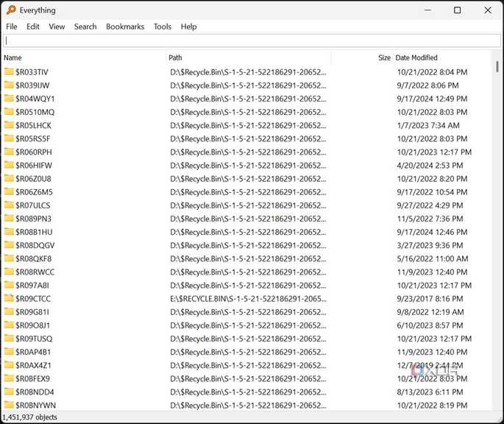The image size is (504, 424).
Task: Open the Edit menu
Action: (33, 26)
